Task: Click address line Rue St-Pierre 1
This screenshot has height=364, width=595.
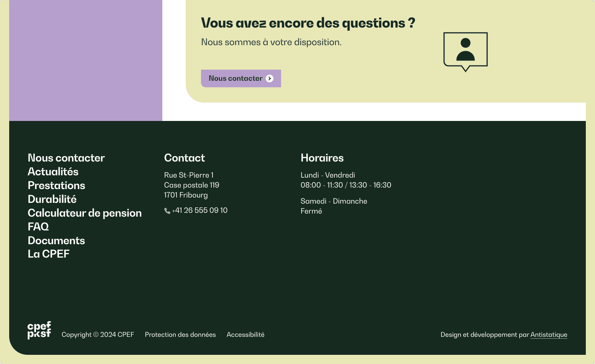Action: click(x=189, y=175)
